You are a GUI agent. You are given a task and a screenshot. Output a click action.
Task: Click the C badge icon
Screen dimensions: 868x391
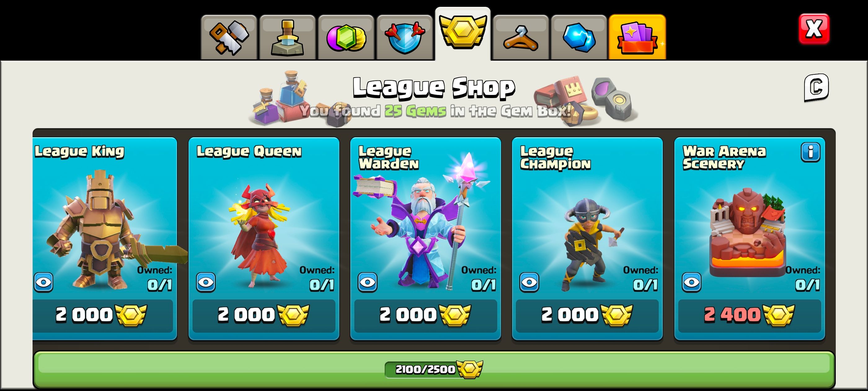[x=816, y=88]
